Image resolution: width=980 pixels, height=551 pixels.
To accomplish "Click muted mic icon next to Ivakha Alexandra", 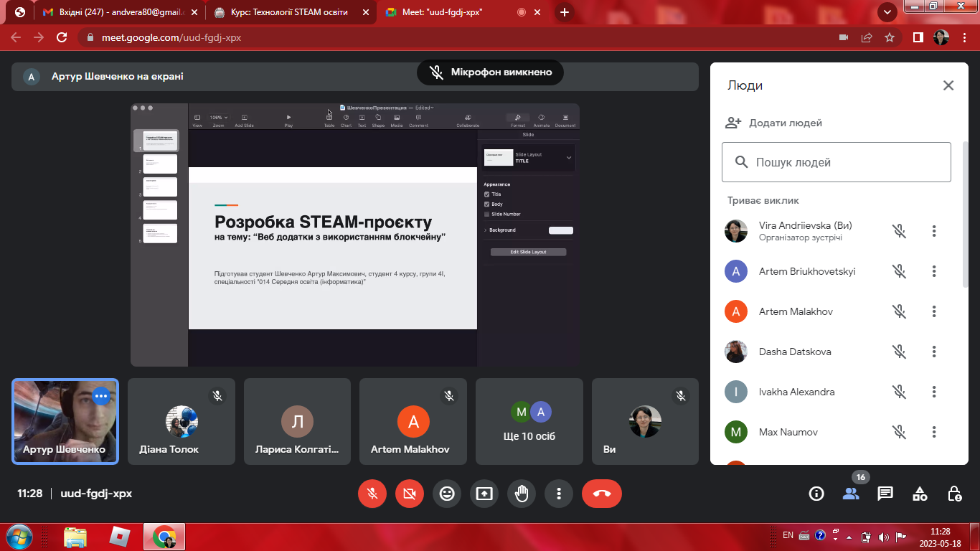I will pos(900,392).
